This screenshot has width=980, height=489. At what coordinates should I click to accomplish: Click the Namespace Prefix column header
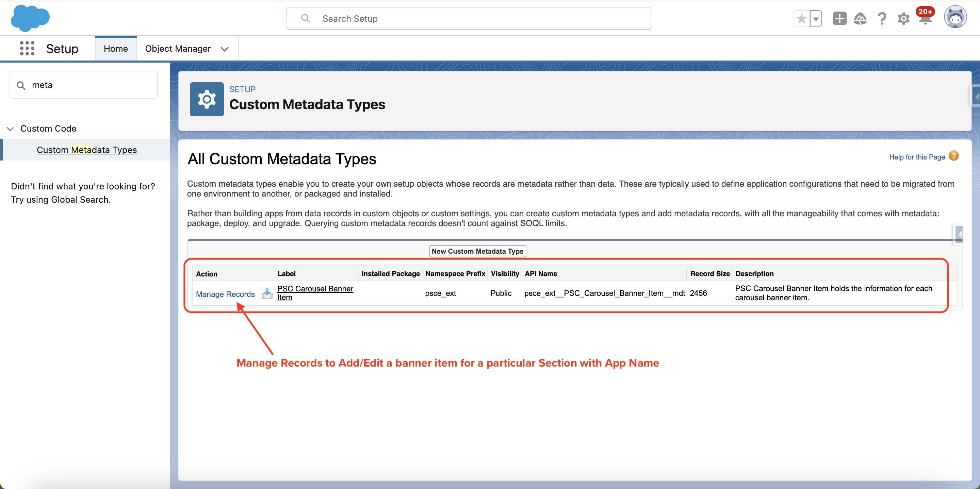click(455, 273)
